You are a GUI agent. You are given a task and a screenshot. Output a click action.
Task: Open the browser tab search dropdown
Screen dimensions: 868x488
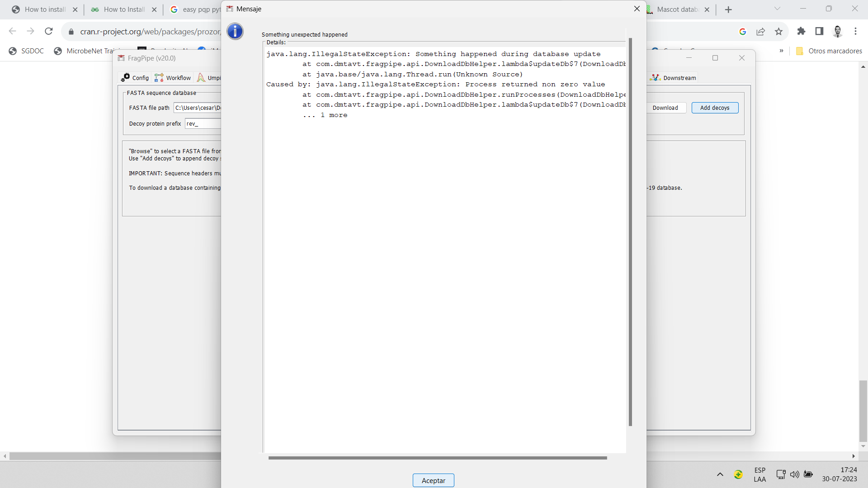click(778, 9)
